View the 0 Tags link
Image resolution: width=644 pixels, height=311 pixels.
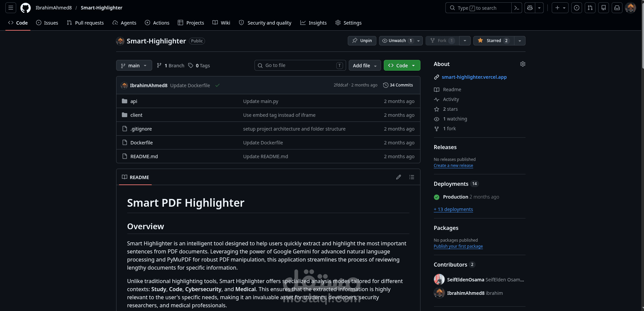[x=199, y=65]
